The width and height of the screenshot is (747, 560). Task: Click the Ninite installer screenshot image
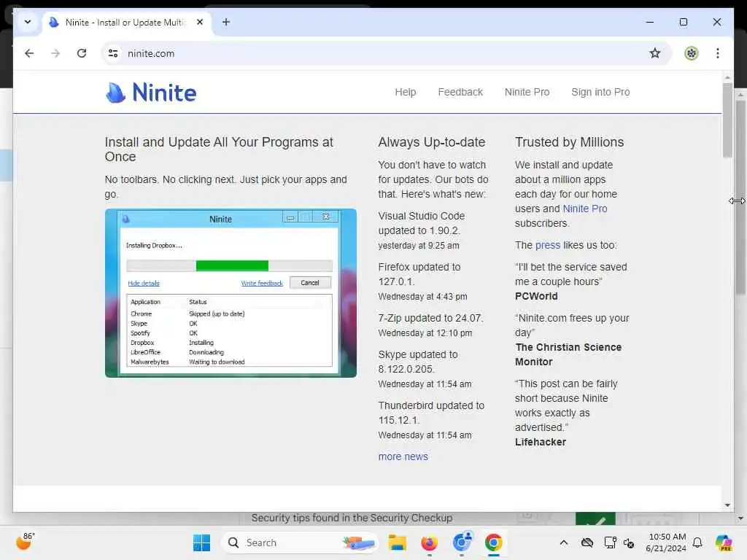click(x=231, y=293)
